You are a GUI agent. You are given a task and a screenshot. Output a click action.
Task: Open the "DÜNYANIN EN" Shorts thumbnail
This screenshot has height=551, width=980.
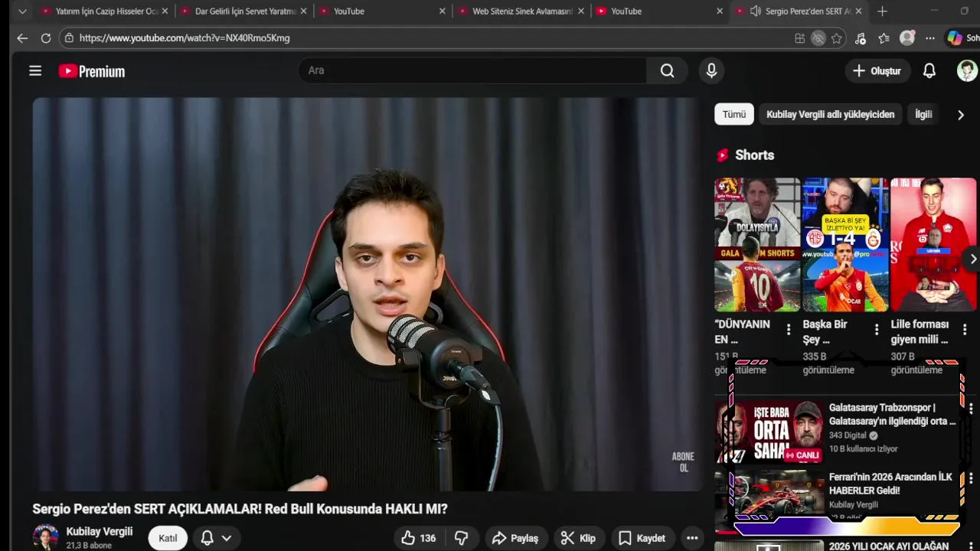[757, 245]
